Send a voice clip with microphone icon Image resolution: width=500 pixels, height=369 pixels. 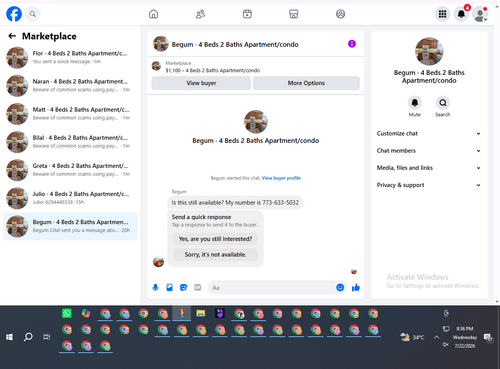[x=155, y=287]
